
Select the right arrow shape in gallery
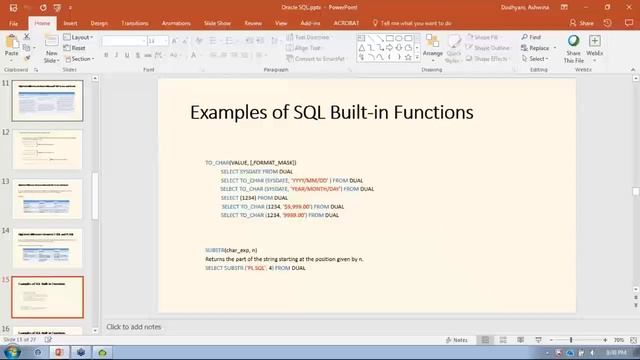[x=389, y=48]
